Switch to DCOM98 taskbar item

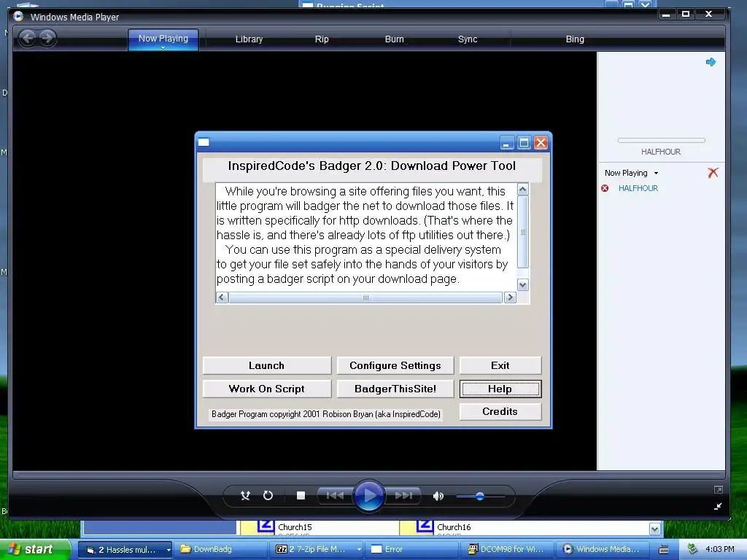tap(508, 550)
